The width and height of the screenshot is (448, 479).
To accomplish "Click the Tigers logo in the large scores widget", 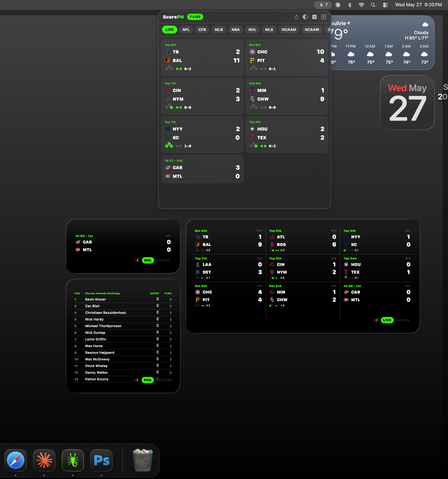I will click(198, 272).
